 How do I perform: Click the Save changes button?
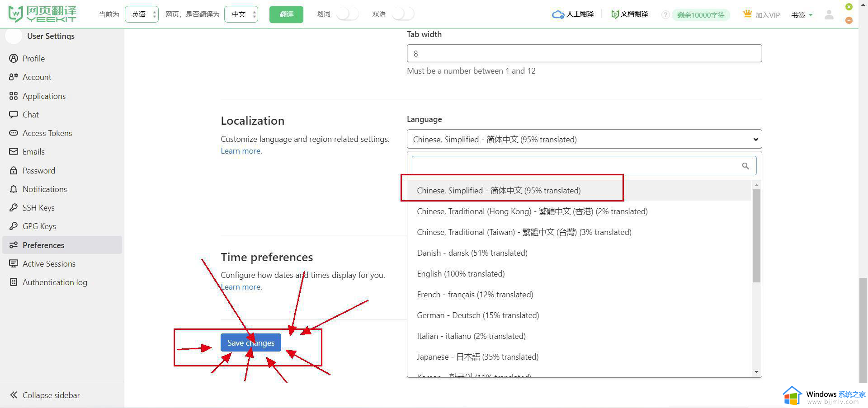[251, 342]
